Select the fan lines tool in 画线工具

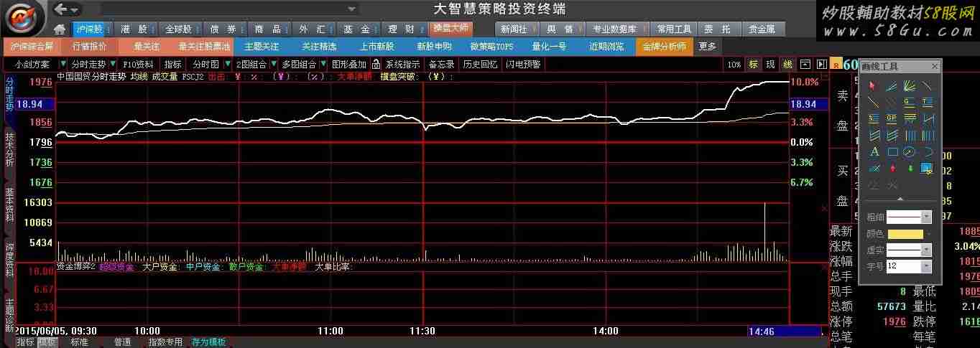click(x=910, y=86)
